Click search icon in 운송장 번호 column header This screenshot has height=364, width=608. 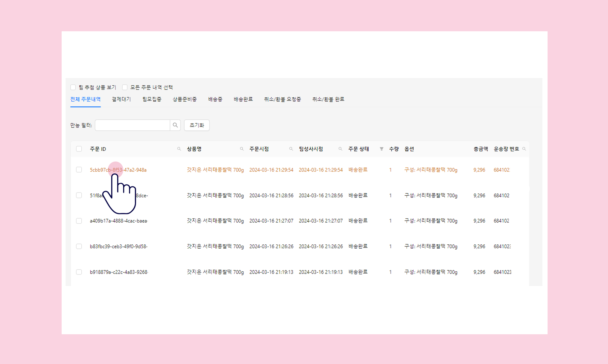point(524,149)
